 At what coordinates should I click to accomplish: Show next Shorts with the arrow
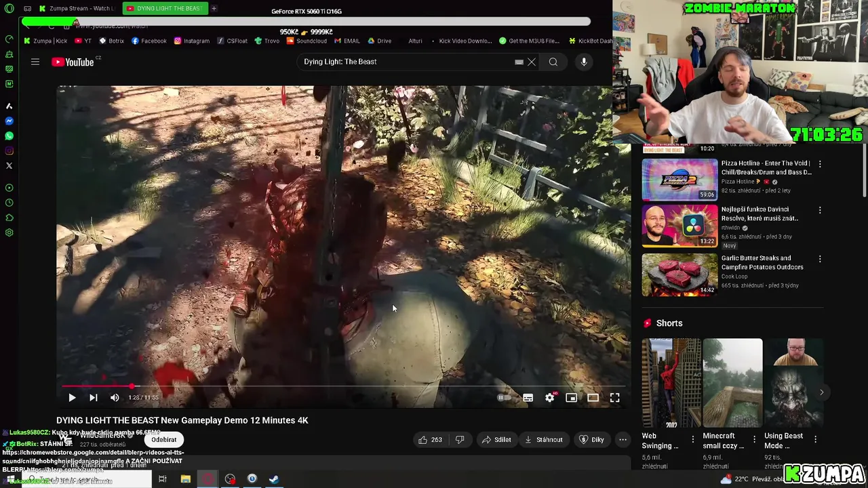point(821,392)
